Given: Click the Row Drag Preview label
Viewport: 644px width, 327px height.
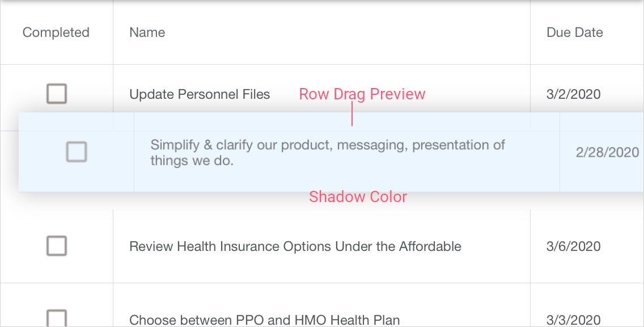Looking at the screenshot, I should point(362,94).
